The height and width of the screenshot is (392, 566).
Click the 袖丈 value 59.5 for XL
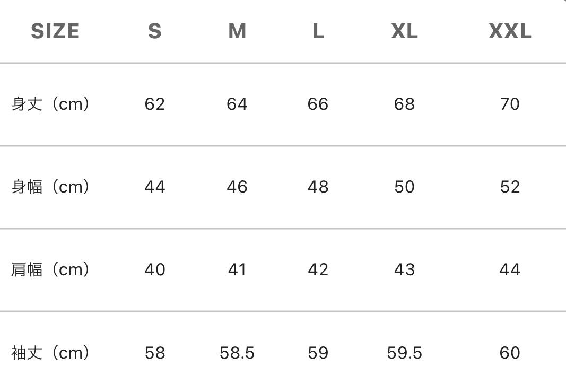(404, 353)
